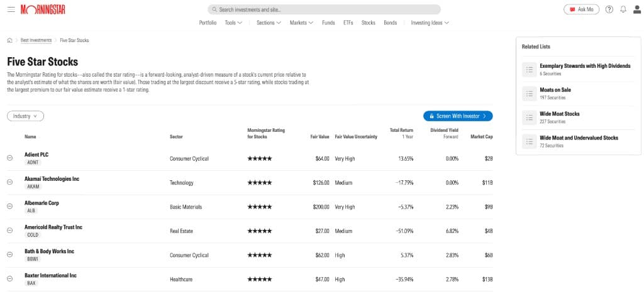Open the ETFs nav item
Screen dimensions: 644x294
point(348,23)
